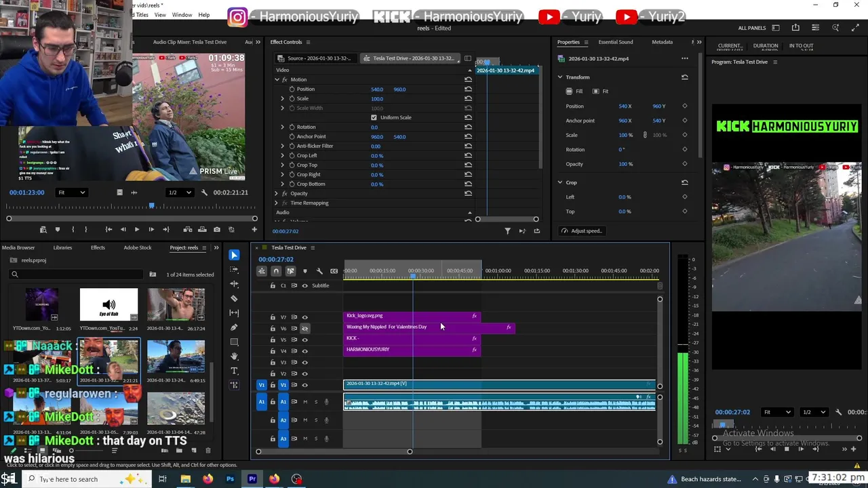This screenshot has height=488, width=868.
Task: Click the Insert button in Source monitor
Action: point(188,230)
